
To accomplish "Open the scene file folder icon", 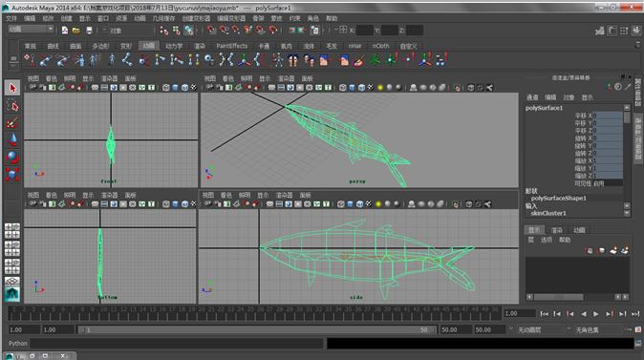I will [76, 31].
